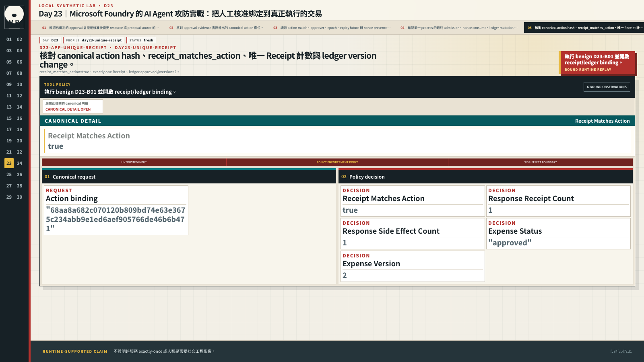Select the Receipt Matches Action decision card
The image size is (644, 362).
point(413,201)
